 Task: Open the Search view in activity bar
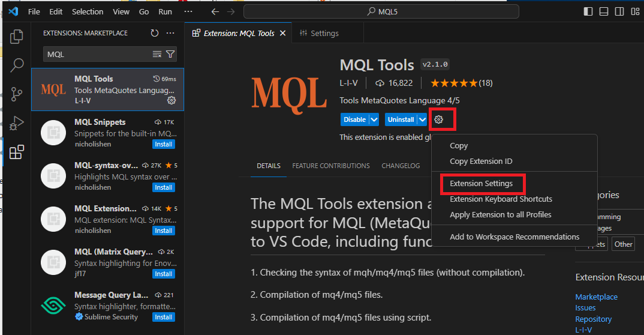16,65
